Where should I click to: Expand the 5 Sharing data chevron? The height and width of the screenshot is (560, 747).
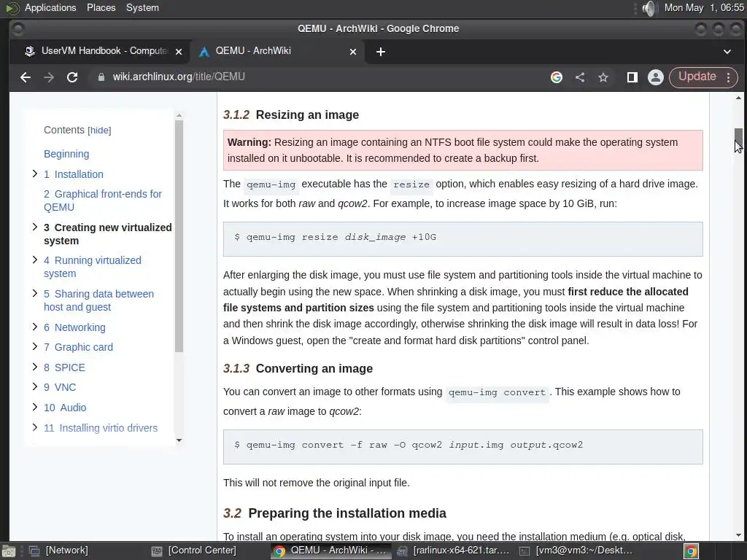pos(35,293)
